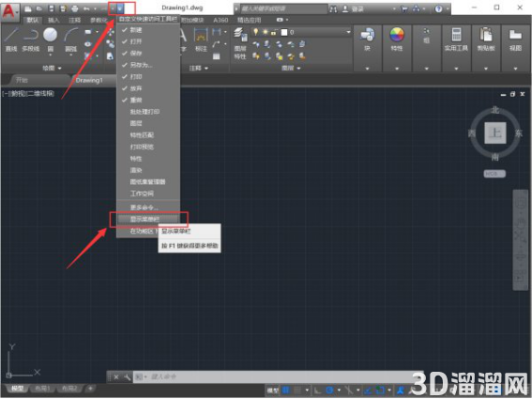Uncheck 重做 (Redo) in the customize menu
Image resolution: width=532 pixels, height=399 pixels.
(148, 100)
